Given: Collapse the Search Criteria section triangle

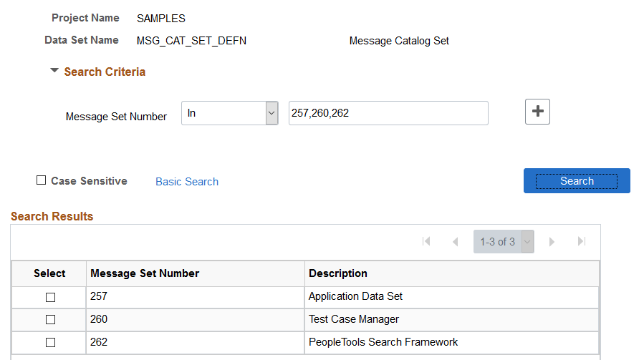Looking at the screenshot, I should pyautogui.click(x=54, y=71).
